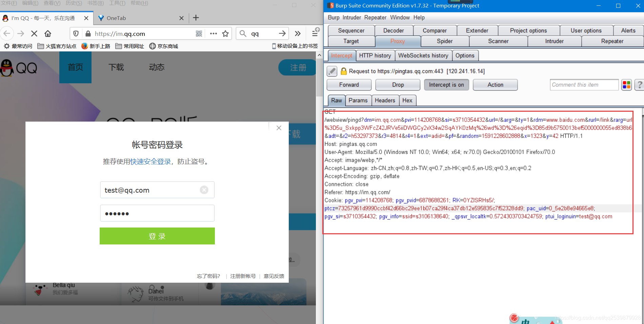
Task: Close the OneTab browser tab
Action: [x=181, y=18]
